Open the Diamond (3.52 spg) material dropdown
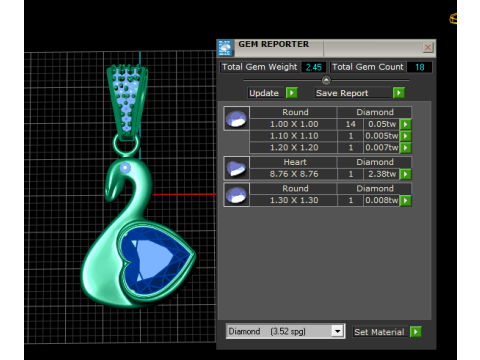Image resolution: width=480 pixels, height=360 pixels. pos(338,331)
